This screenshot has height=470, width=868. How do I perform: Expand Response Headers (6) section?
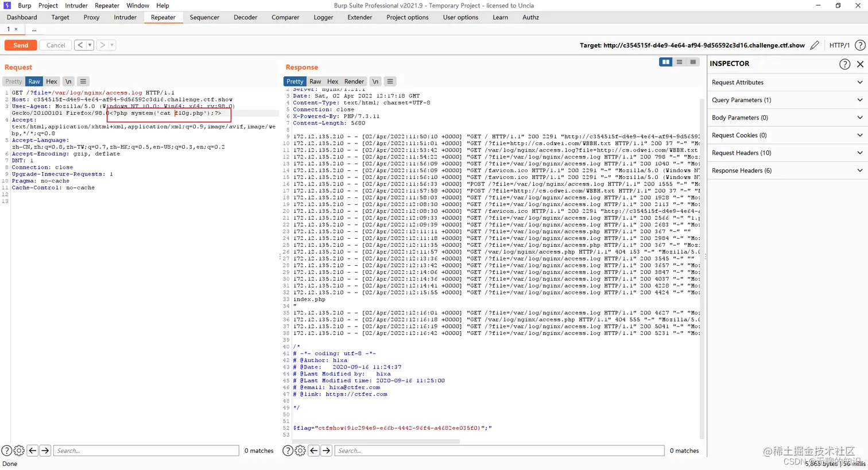coord(787,170)
